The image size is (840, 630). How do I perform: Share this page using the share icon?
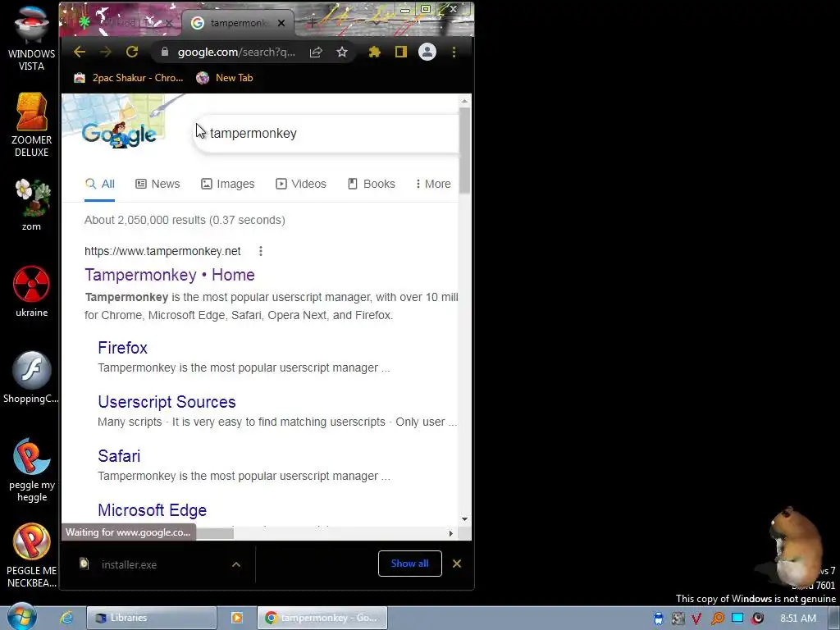click(316, 52)
